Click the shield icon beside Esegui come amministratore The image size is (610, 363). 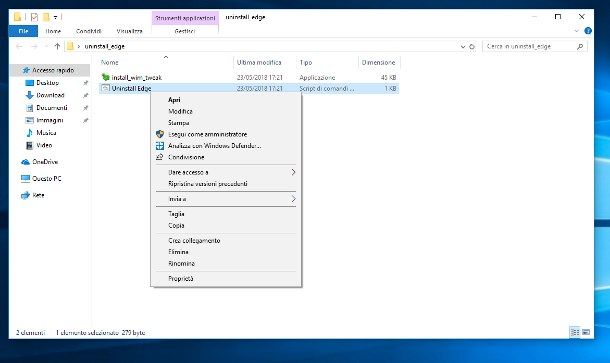(160, 134)
